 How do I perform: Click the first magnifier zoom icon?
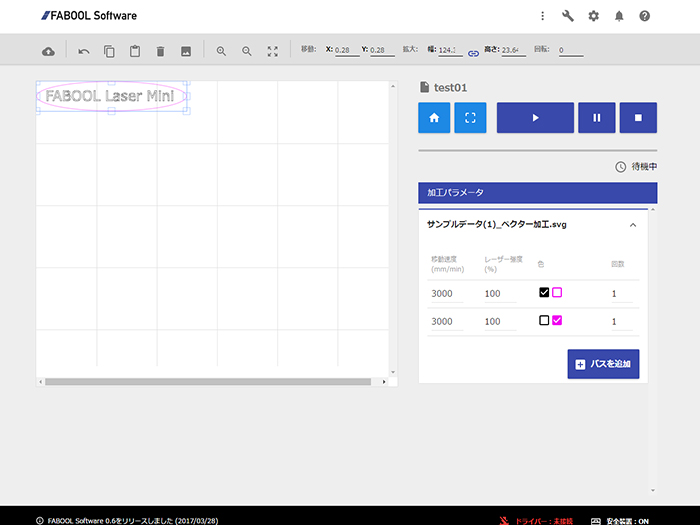coord(221,51)
